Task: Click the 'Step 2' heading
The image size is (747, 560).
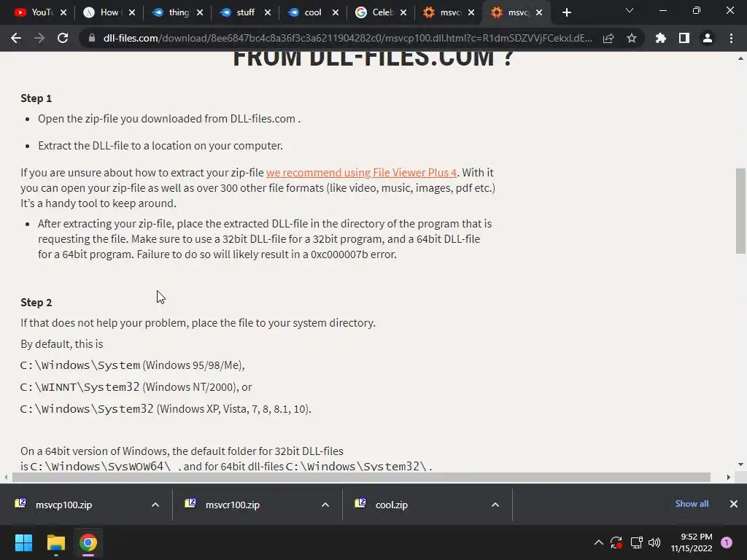Action: click(36, 303)
